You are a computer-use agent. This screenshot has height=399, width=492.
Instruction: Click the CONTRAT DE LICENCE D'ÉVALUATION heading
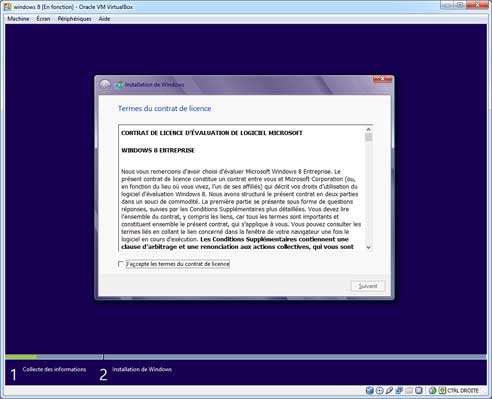click(x=212, y=133)
